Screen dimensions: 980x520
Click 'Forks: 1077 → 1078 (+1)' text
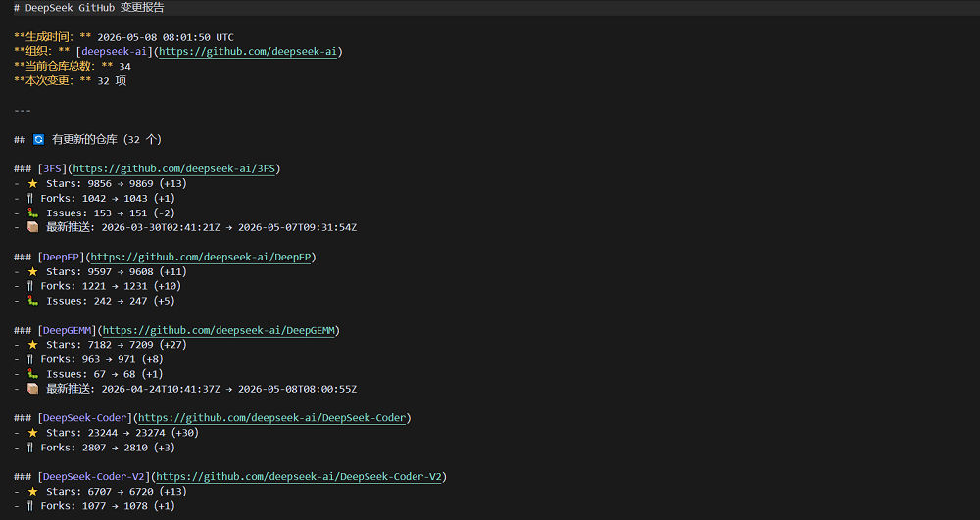(108, 506)
